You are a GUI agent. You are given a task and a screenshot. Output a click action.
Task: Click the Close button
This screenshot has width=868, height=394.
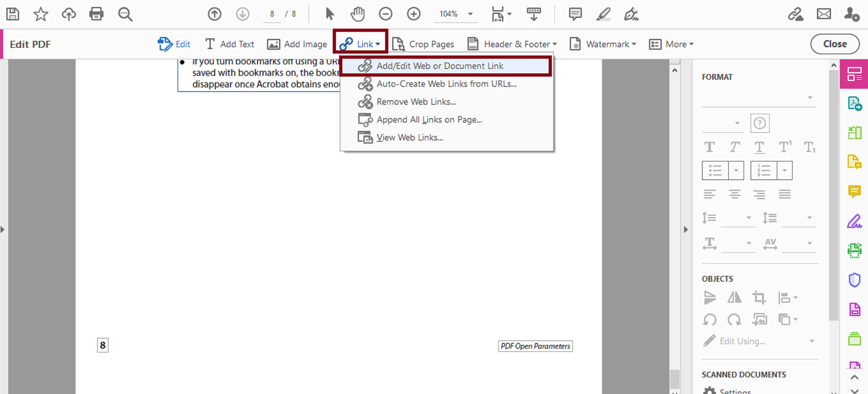(835, 44)
